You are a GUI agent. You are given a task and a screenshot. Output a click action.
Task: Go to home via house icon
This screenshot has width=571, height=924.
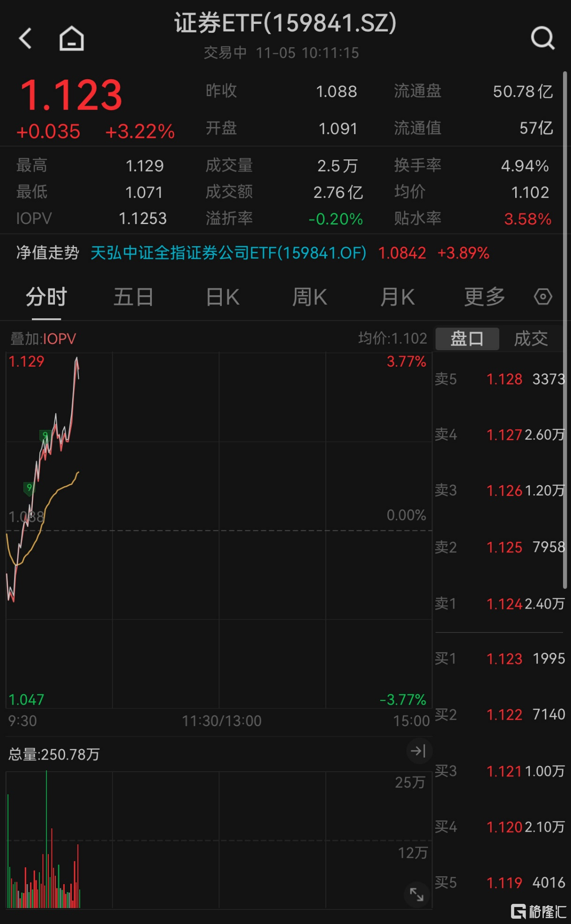pos(72,38)
